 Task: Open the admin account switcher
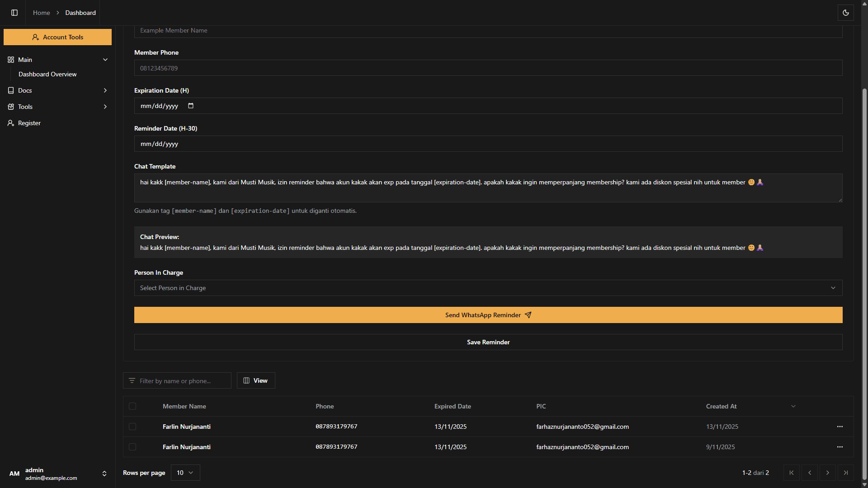tap(104, 474)
